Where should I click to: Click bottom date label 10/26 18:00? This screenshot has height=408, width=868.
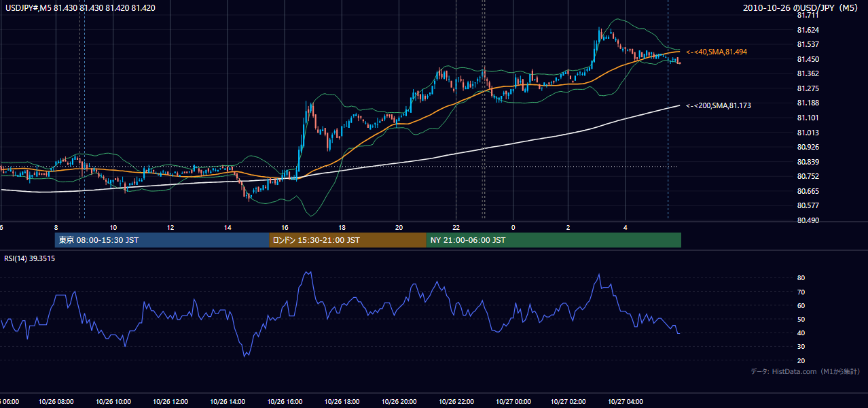point(342,401)
